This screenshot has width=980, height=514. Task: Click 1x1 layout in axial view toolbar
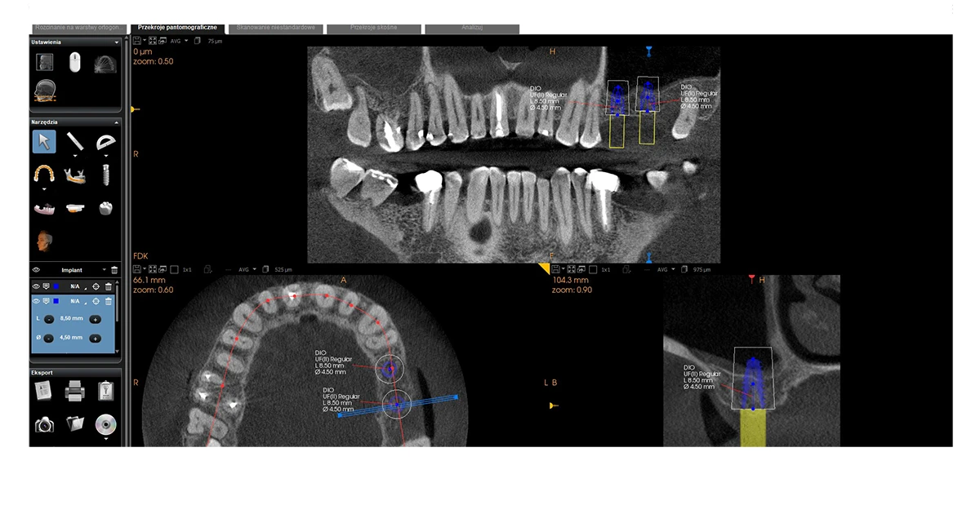tap(187, 269)
